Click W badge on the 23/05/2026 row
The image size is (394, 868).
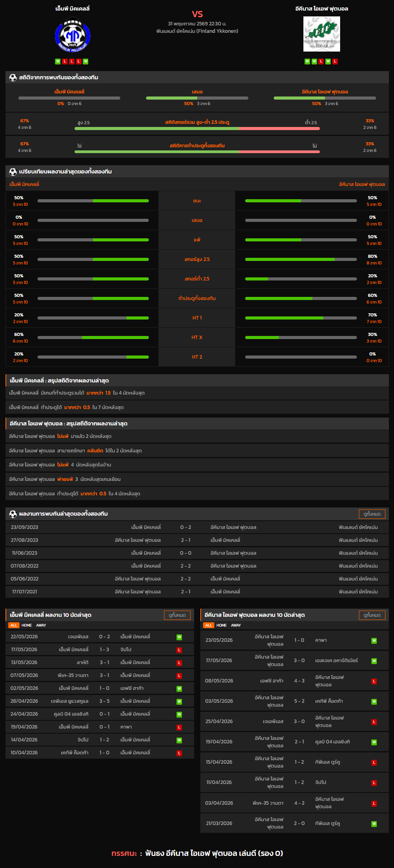[x=374, y=641]
